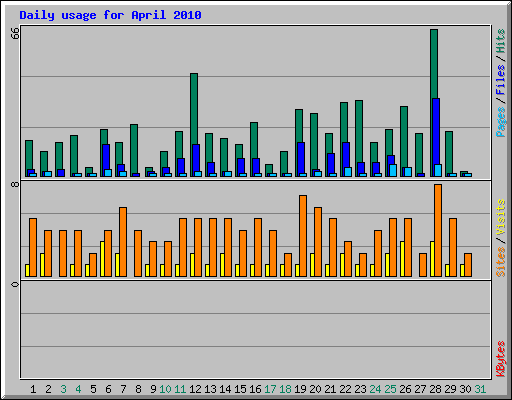Click the orange 'Sites' legend label
The height and width of the screenshot is (400, 512).
[500, 262]
